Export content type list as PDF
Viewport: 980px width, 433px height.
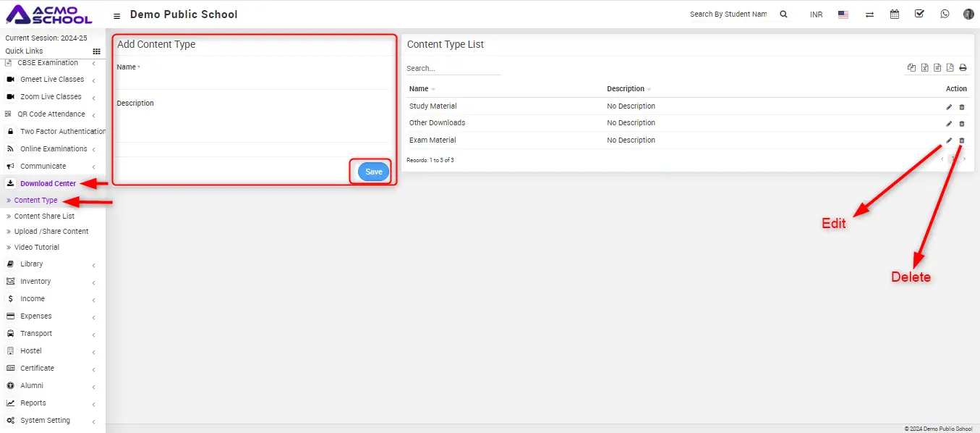point(950,68)
